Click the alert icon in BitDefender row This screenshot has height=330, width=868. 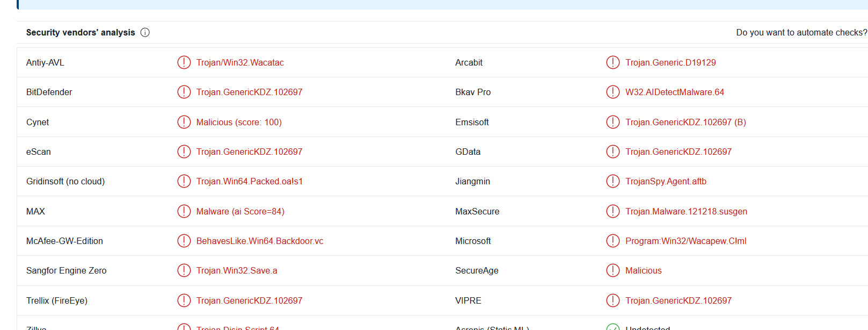(x=184, y=92)
